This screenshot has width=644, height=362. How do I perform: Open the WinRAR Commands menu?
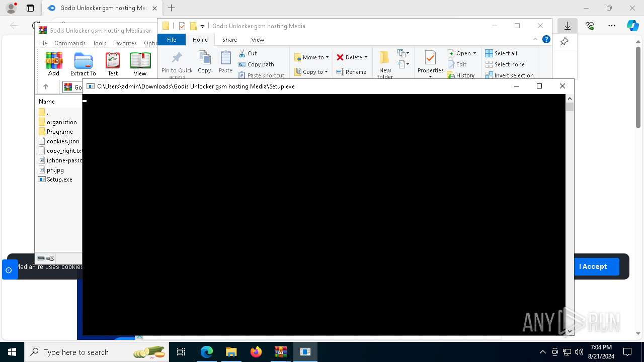click(70, 43)
